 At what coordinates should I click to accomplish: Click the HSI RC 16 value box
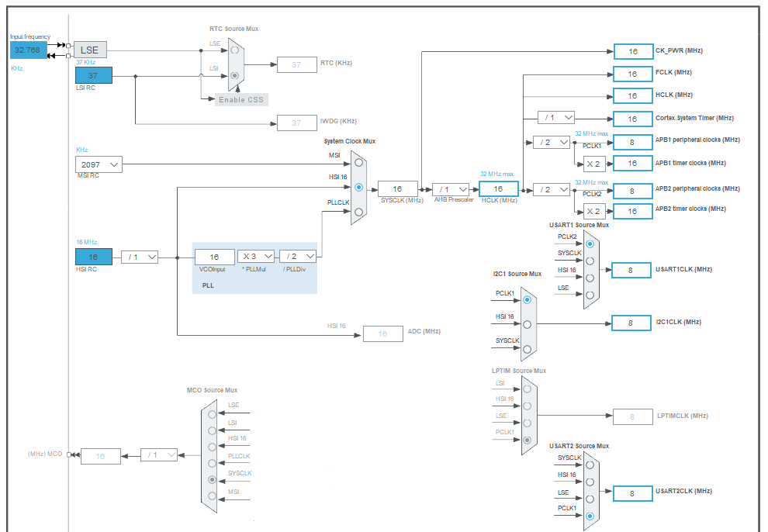point(94,257)
